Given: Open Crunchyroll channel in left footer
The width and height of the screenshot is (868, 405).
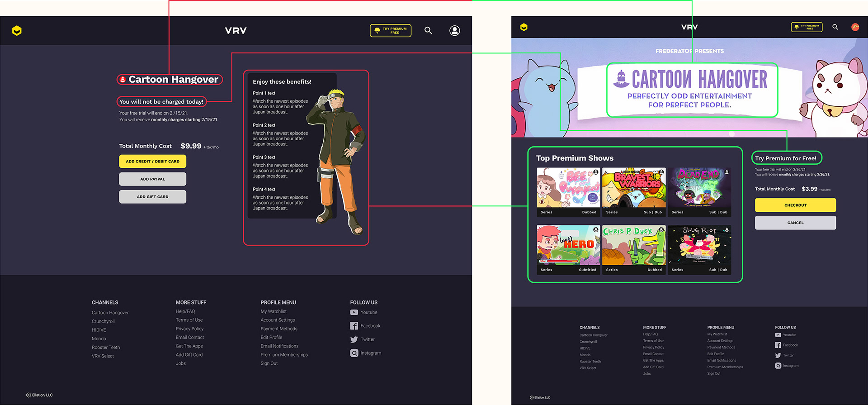Looking at the screenshot, I should click(103, 321).
